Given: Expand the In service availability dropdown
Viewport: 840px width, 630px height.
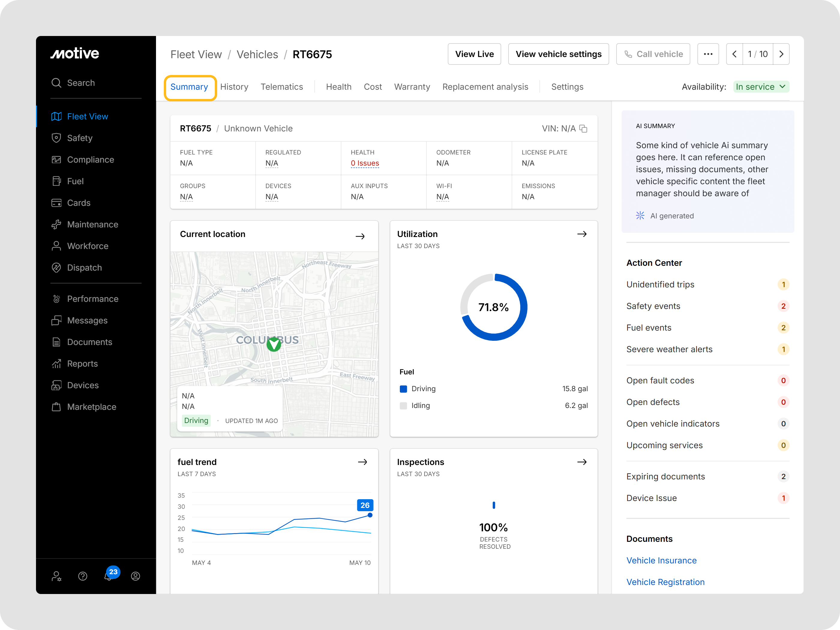Looking at the screenshot, I should (761, 87).
